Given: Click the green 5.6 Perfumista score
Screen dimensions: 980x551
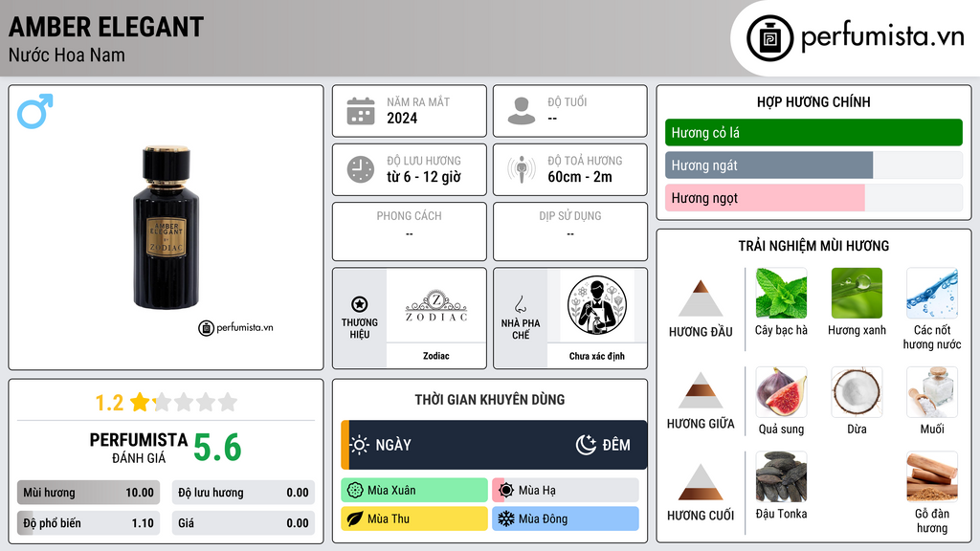Looking at the screenshot, I should coord(217,448).
